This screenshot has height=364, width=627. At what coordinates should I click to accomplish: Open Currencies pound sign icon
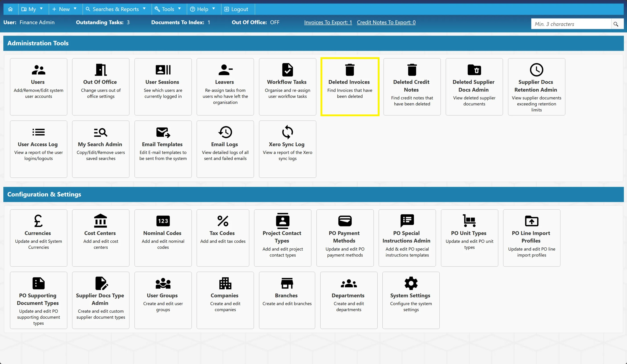tap(39, 221)
